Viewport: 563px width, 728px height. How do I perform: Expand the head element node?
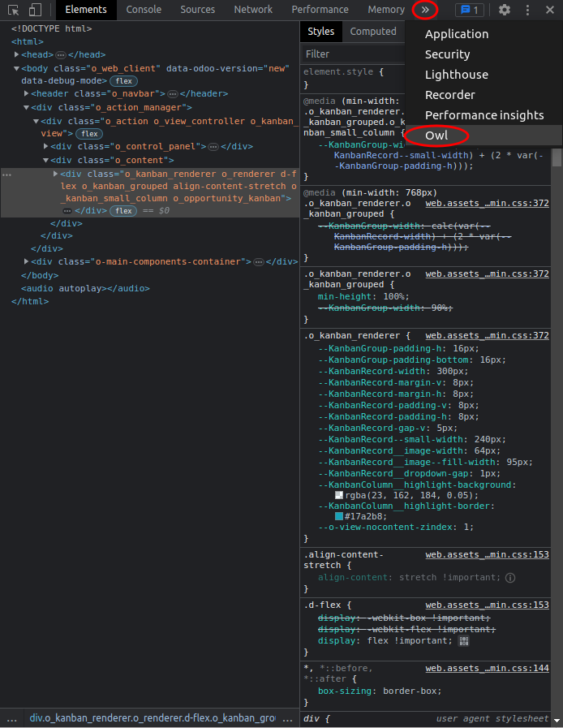(x=17, y=54)
